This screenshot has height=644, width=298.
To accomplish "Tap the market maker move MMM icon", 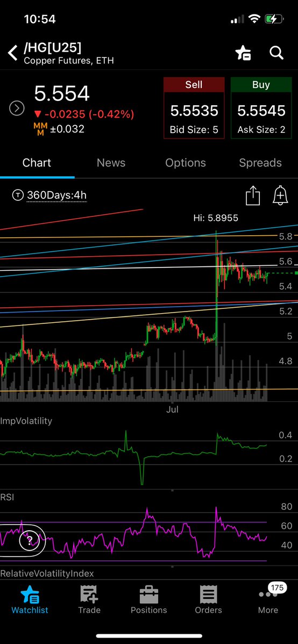I will (40, 129).
